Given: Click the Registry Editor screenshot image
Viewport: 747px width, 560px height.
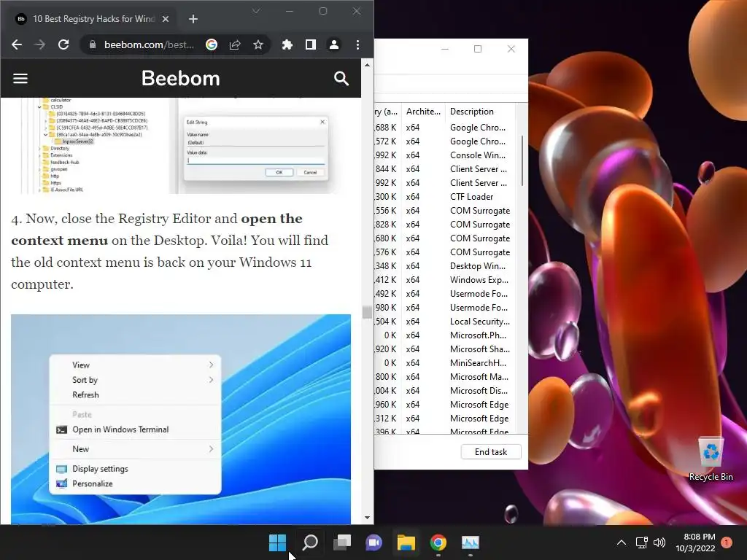Looking at the screenshot, I should point(180,145).
